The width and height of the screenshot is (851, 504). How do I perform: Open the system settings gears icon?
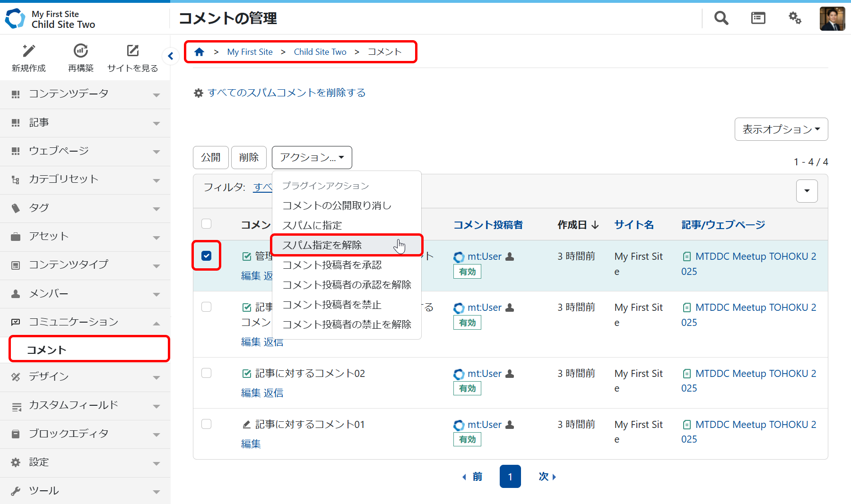coord(795,18)
